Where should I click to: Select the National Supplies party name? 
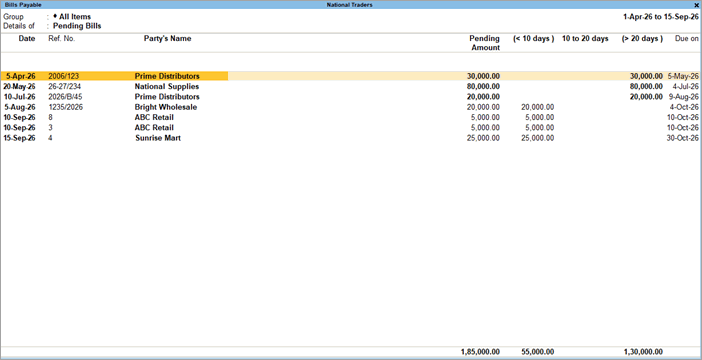[167, 86]
